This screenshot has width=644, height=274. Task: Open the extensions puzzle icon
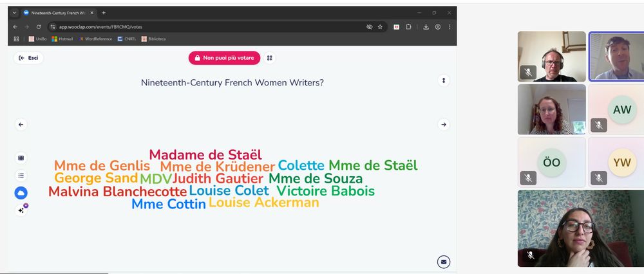click(x=408, y=26)
